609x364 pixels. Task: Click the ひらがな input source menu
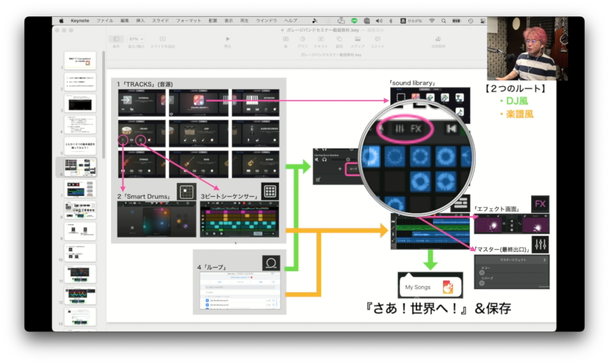click(x=411, y=21)
